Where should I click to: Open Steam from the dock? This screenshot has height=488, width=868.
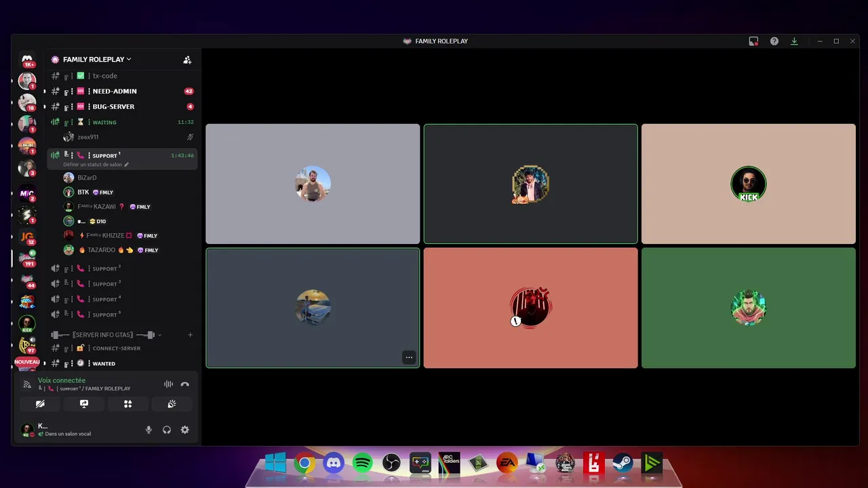(623, 464)
